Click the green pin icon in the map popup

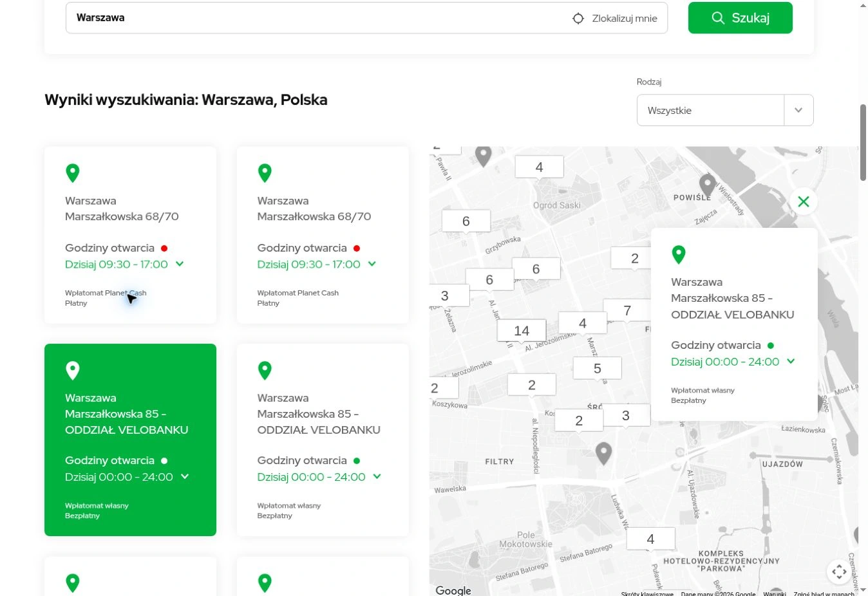point(679,255)
